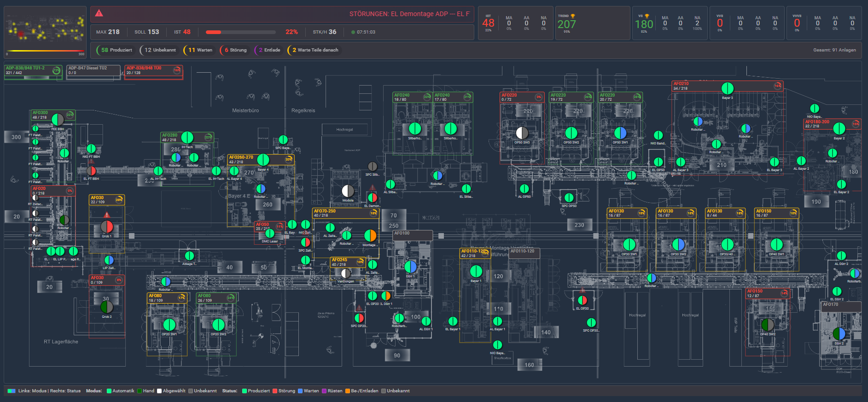Select the Grob 1 machine status circle
This screenshot has height=402, width=868.
(x=107, y=227)
